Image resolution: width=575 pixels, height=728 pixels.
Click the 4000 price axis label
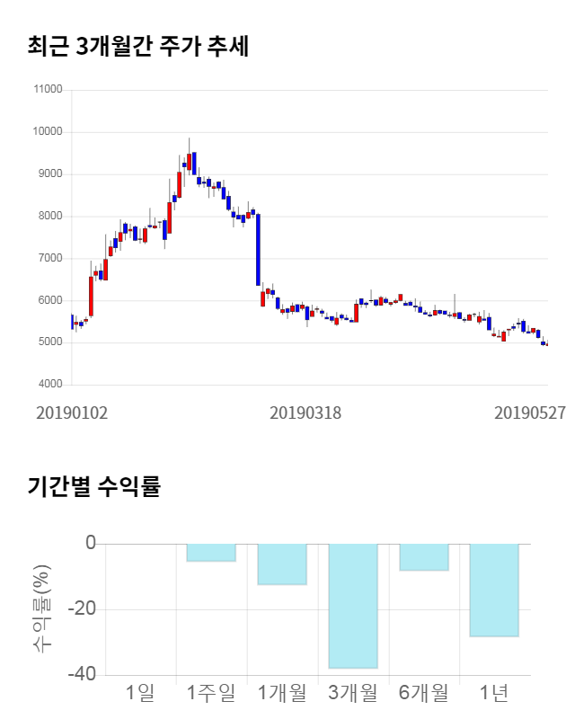click(x=49, y=385)
